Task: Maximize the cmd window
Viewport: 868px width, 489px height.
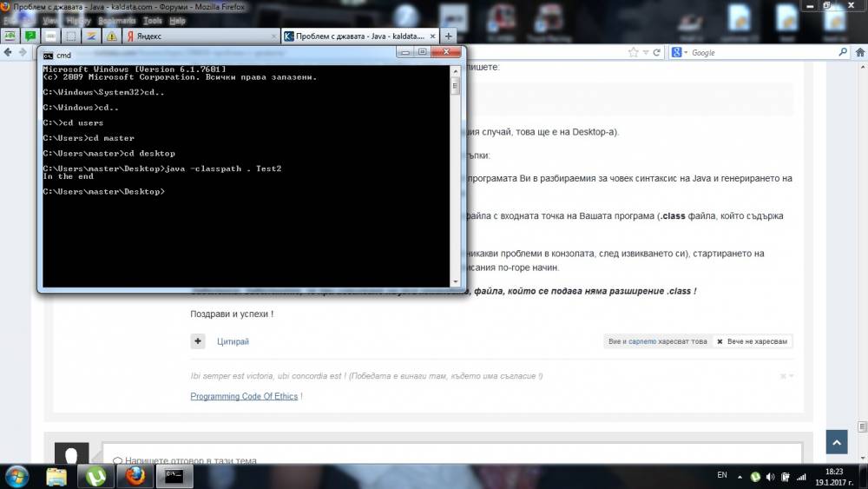Action: tap(422, 52)
